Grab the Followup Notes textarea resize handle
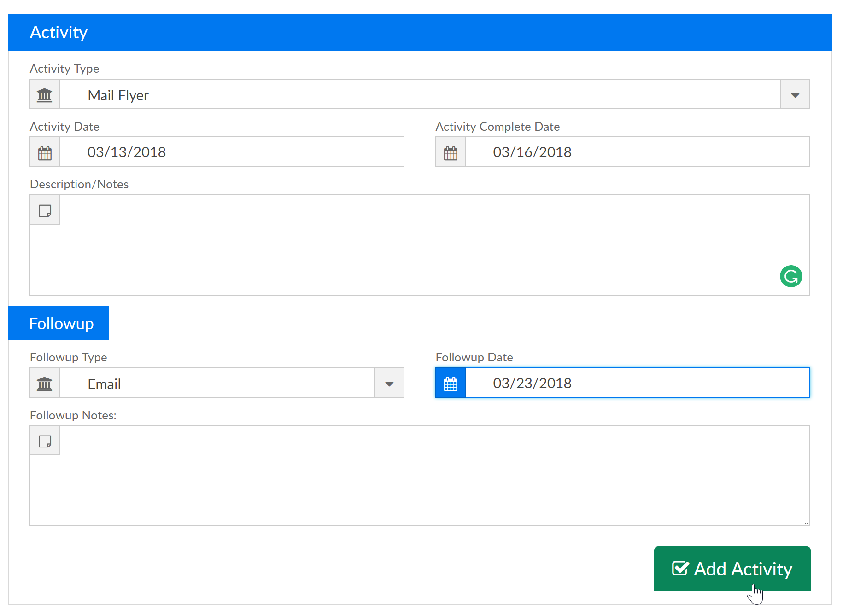This screenshot has width=843, height=616. click(x=807, y=523)
